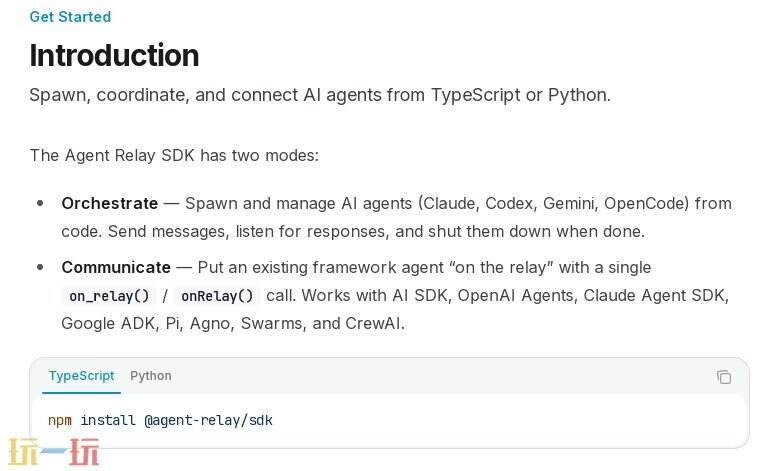The width and height of the screenshot is (766, 471).
Task: Click the copy code icon
Action: click(x=724, y=377)
